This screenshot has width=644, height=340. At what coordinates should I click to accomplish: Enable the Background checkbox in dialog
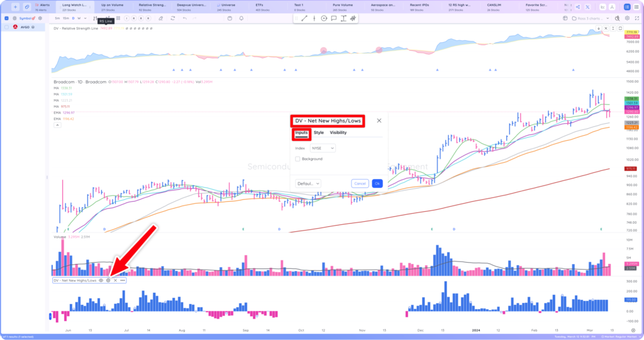pos(297,159)
